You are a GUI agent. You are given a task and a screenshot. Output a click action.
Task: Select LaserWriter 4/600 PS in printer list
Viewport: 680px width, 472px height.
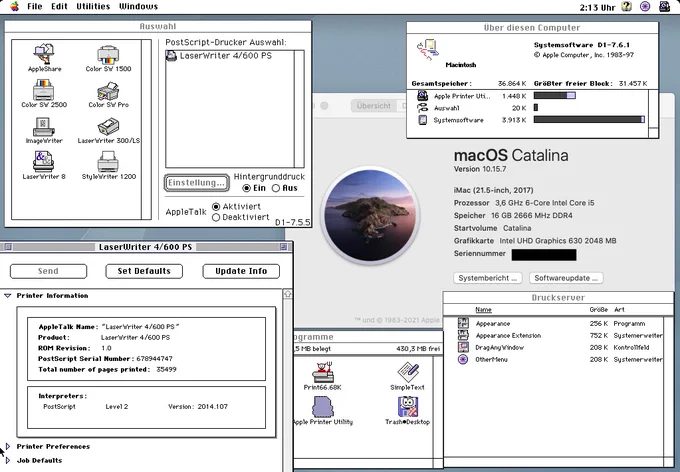click(x=230, y=56)
